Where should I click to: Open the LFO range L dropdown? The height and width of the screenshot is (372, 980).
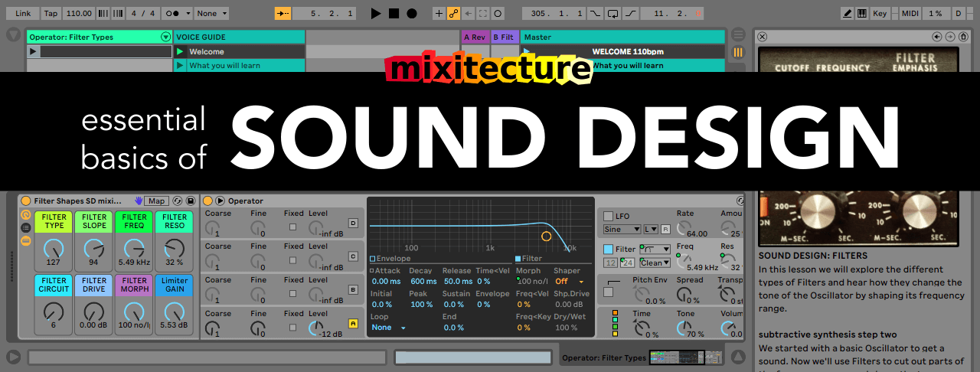tap(651, 229)
